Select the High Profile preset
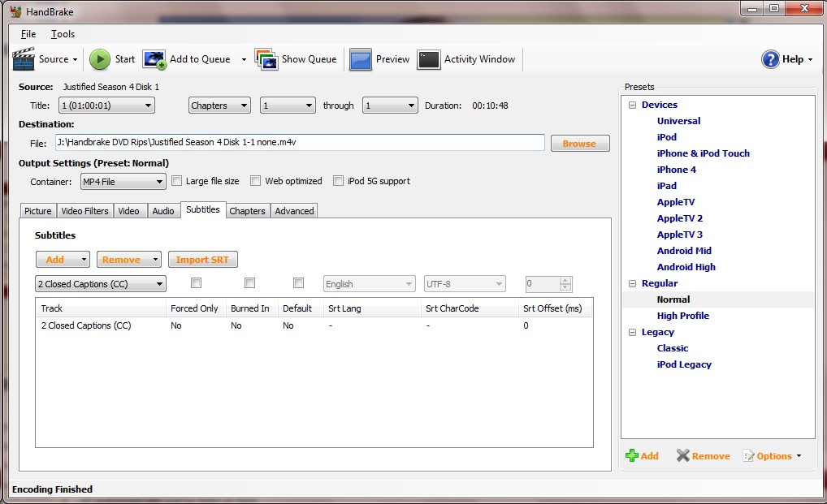The width and height of the screenshot is (827, 504). click(x=683, y=316)
